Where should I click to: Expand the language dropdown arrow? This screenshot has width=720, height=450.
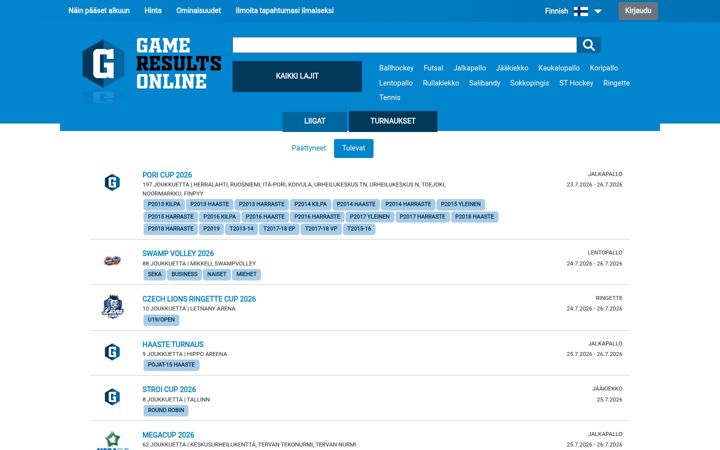(598, 11)
